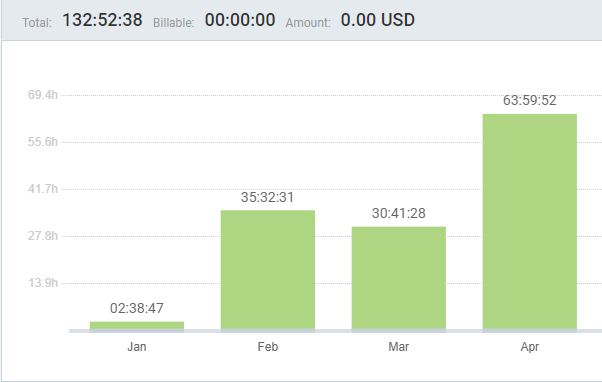Click the Billable: label in header
Image resolution: width=602 pixels, height=382 pixels.
coord(174,23)
